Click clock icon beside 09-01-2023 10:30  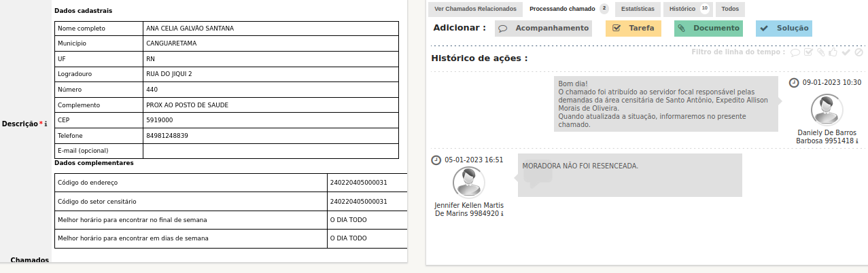(794, 82)
